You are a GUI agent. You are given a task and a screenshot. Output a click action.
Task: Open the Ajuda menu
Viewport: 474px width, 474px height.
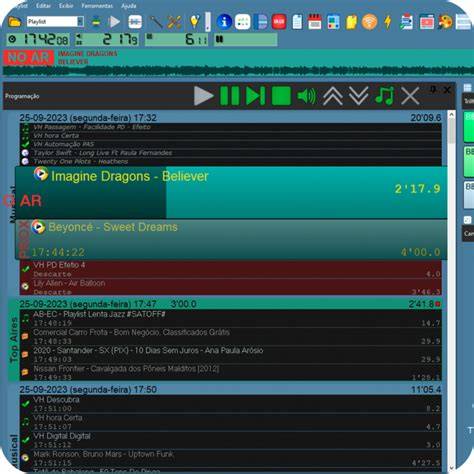129,6
